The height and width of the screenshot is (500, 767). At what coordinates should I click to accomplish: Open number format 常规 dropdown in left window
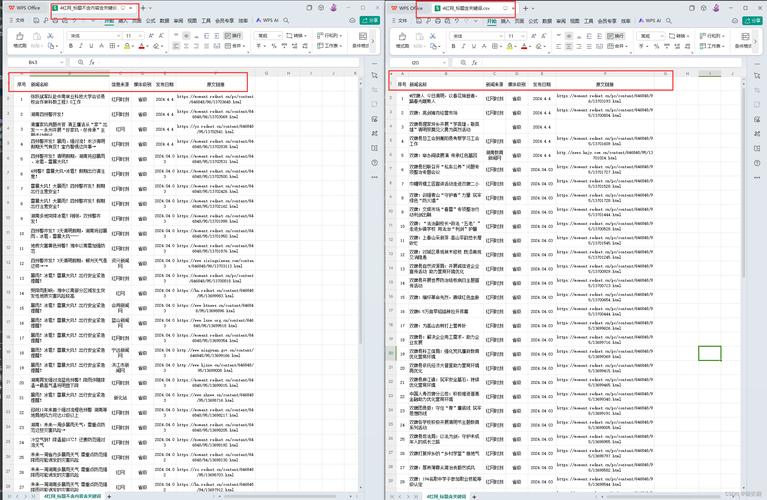tap(279, 36)
